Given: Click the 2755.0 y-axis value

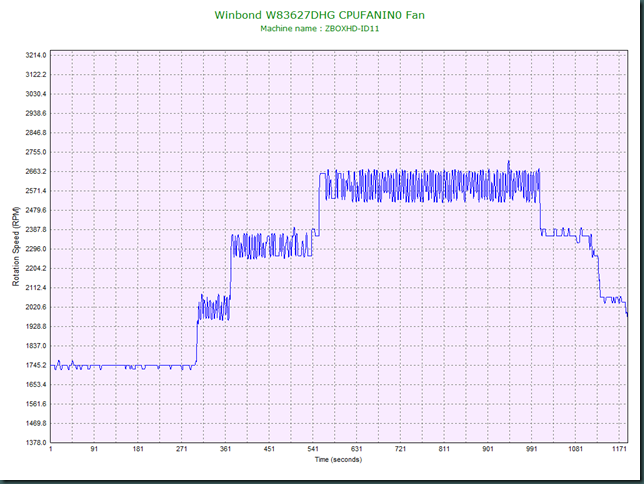Looking at the screenshot, I should [36, 152].
